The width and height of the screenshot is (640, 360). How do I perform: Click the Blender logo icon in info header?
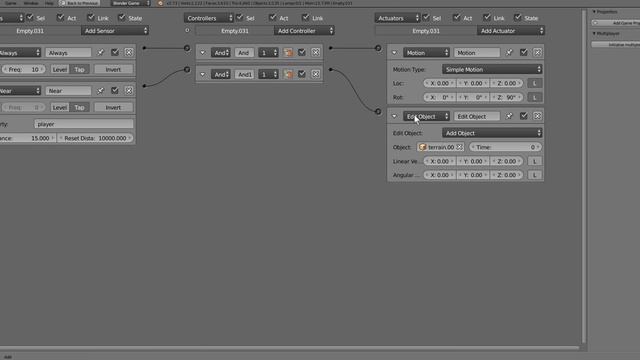click(160, 3)
